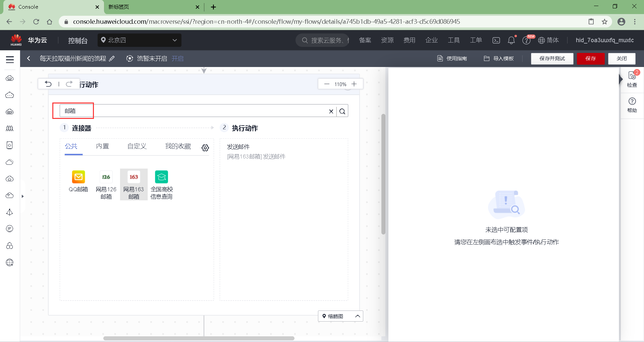This screenshot has height=342, width=644.
Task: Open a new browser tab
Action: [213, 7]
